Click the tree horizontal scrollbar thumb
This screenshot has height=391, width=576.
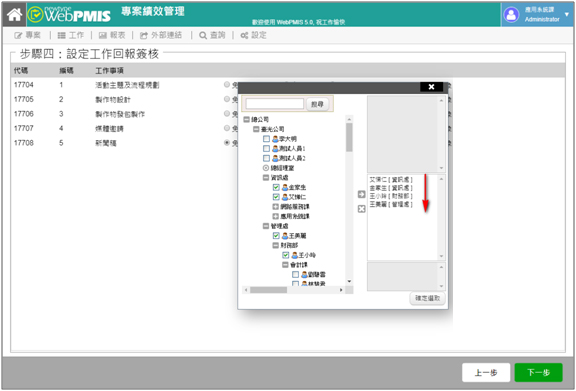pyautogui.click(x=268, y=290)
